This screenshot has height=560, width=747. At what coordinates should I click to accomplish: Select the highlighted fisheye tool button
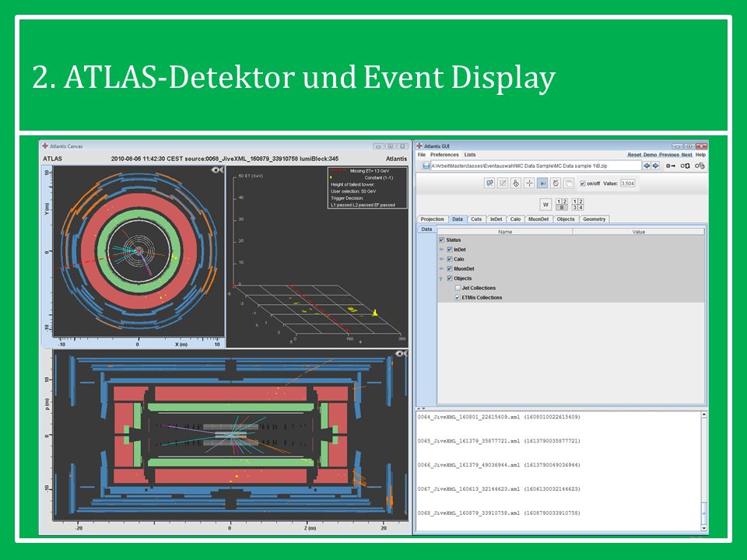click(x=542, y=183)
